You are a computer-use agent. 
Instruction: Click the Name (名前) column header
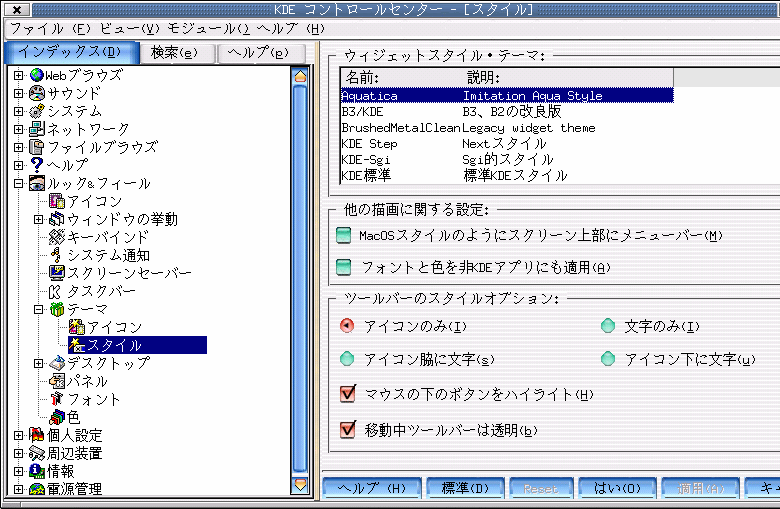[402, 78]
